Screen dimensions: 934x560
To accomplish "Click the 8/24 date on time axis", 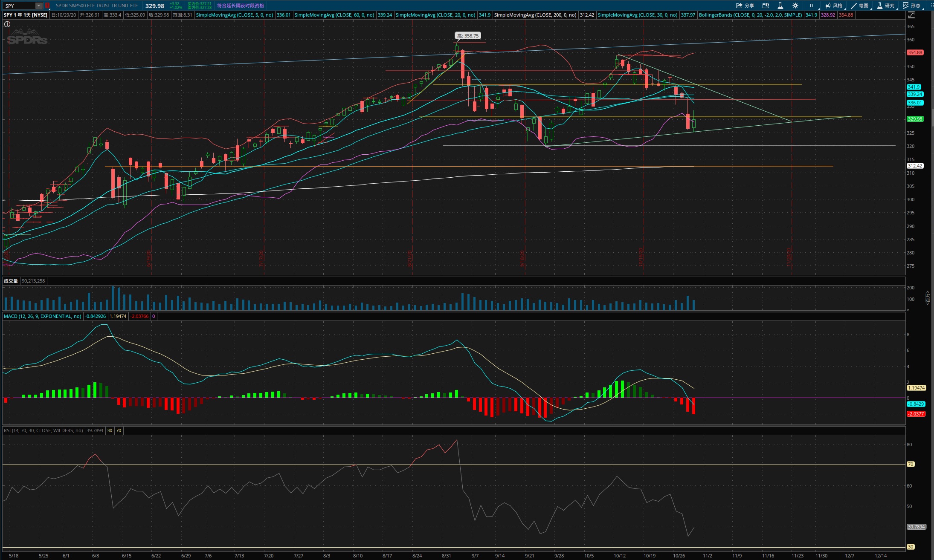I will point(417,556).
